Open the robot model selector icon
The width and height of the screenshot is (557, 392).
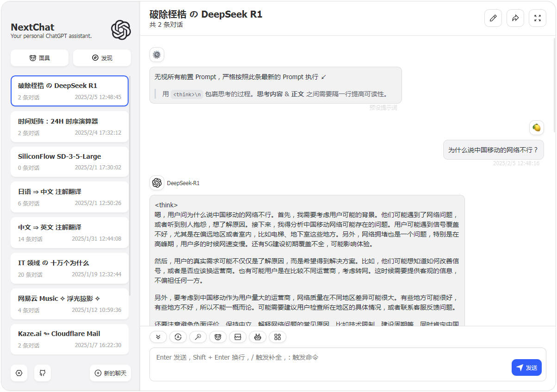tap(258, 337)
